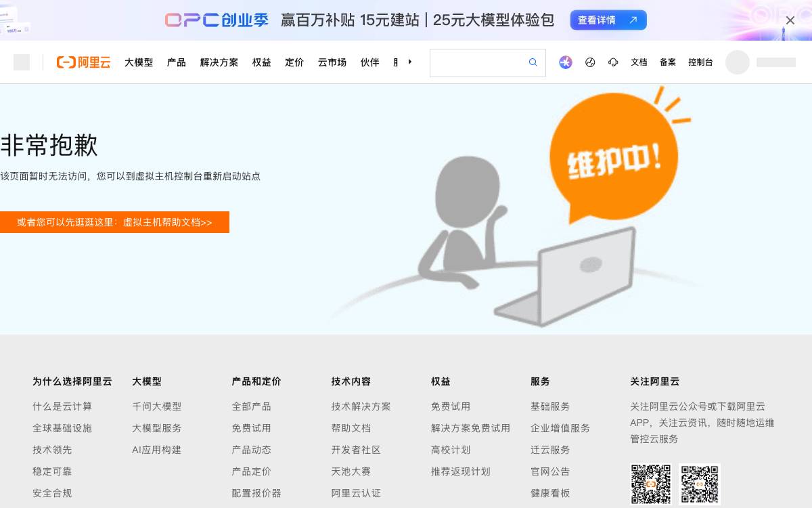Open 全球基础设施 footer link
Viewport: 812px width, 508px height.
(62, 428)
